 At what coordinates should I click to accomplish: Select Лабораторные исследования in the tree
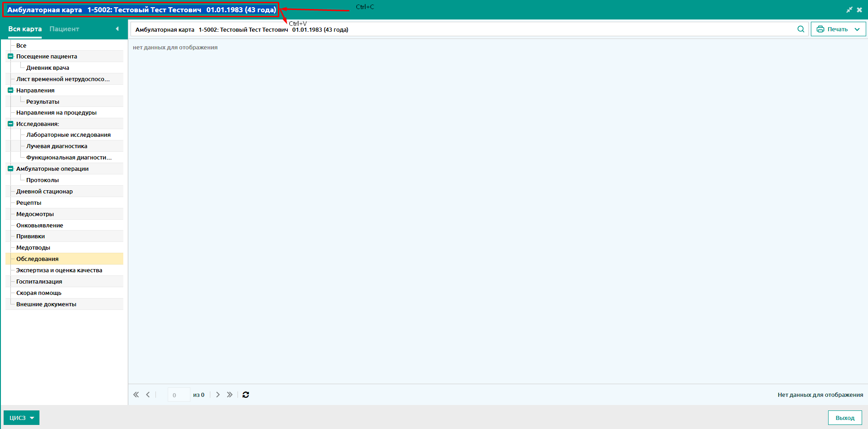68,135
